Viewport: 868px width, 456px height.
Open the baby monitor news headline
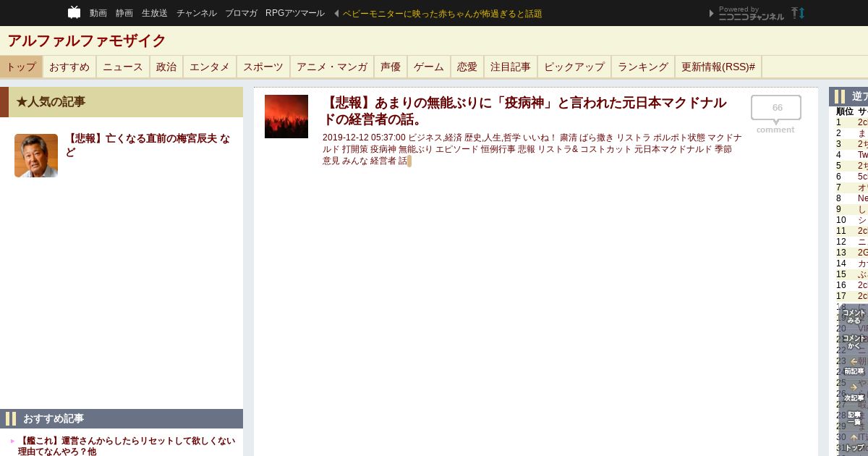pos(443,14)
